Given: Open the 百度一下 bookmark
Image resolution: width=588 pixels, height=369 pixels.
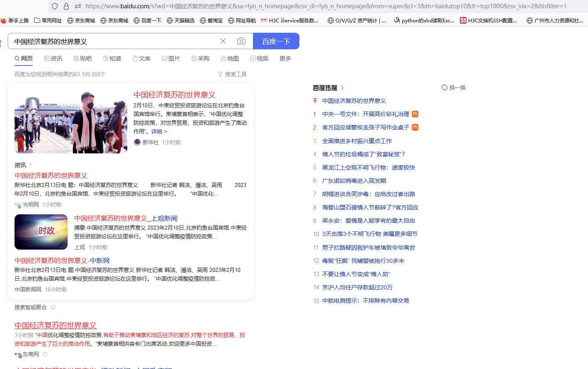Looking at the screenshot, I should [147, 20].
